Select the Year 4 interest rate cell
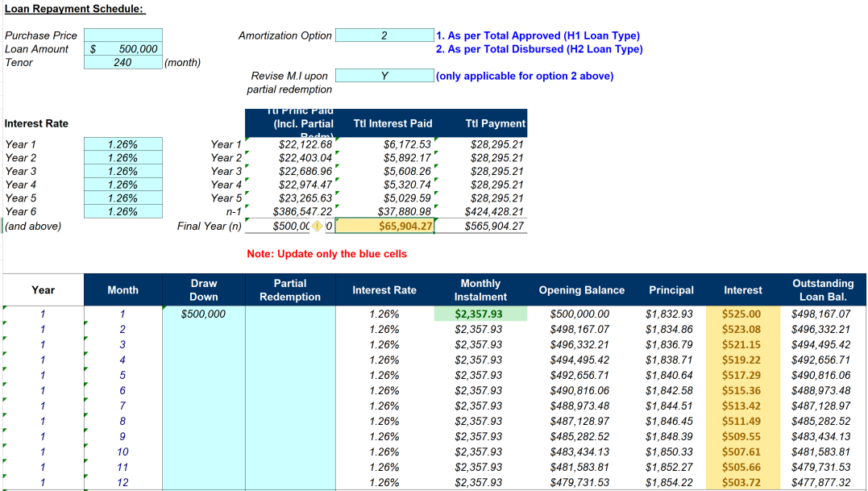The image size is (868, 491). click(123, 185)
